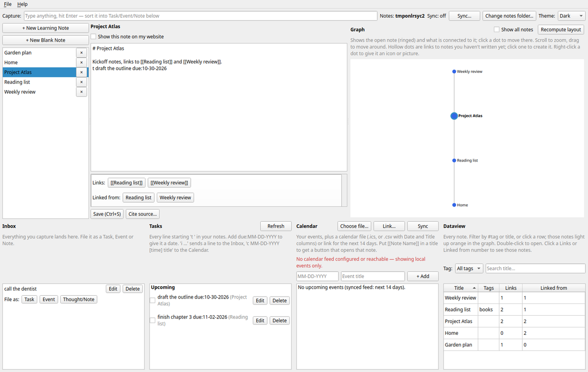Recompute the graph layout
The width and height of the screenshot is (588, 372).
pyautogui.click(x=562, y=29)
